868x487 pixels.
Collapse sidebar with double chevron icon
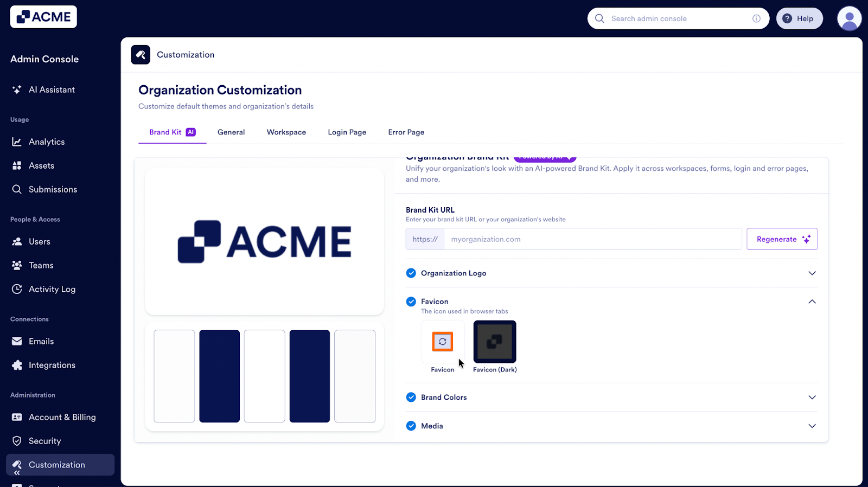17,473
